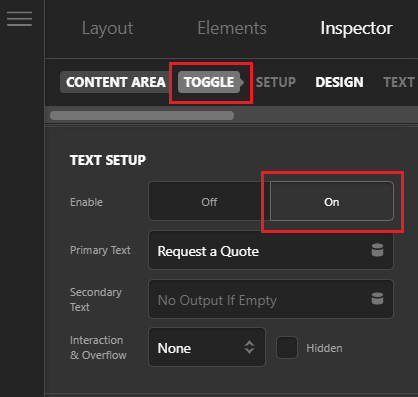Click the Primary Text label
Image resolution: width=418 pixels, height=397 pixels.
click(100, 250)
